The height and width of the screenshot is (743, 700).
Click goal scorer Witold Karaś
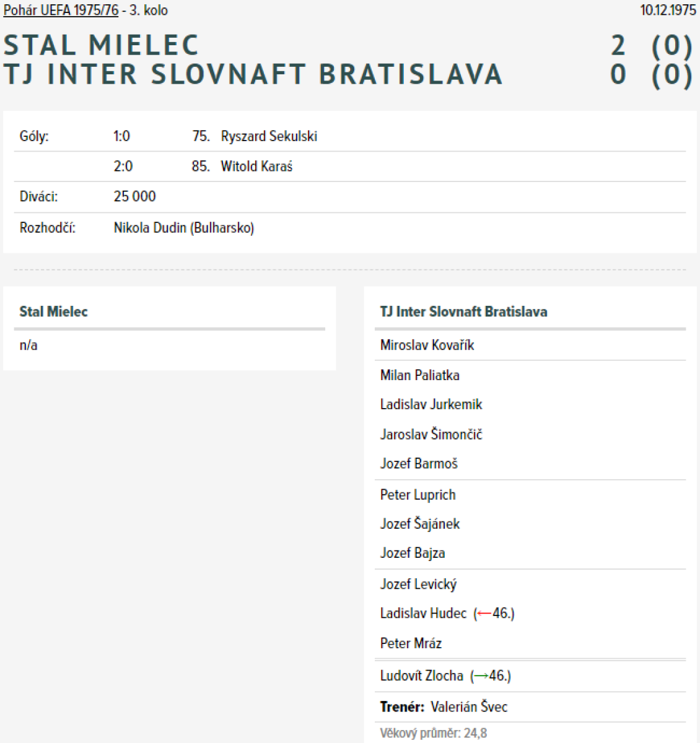coord(256,166)
